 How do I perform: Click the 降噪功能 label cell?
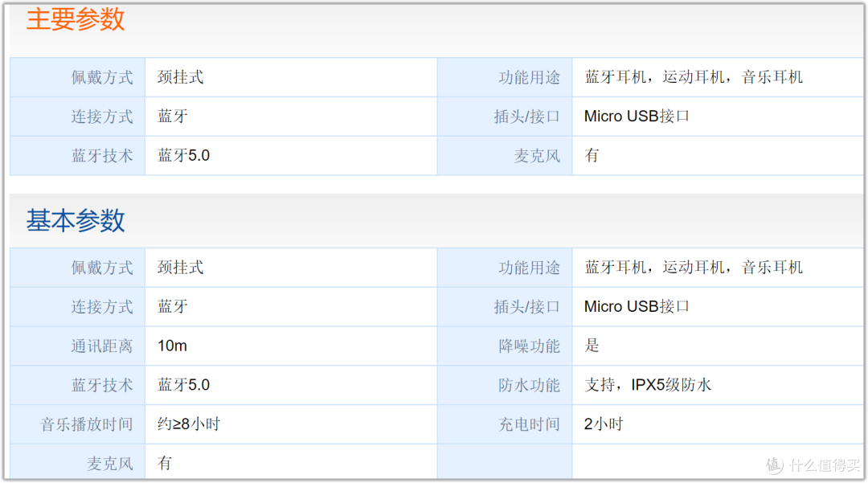pos(505,346)
